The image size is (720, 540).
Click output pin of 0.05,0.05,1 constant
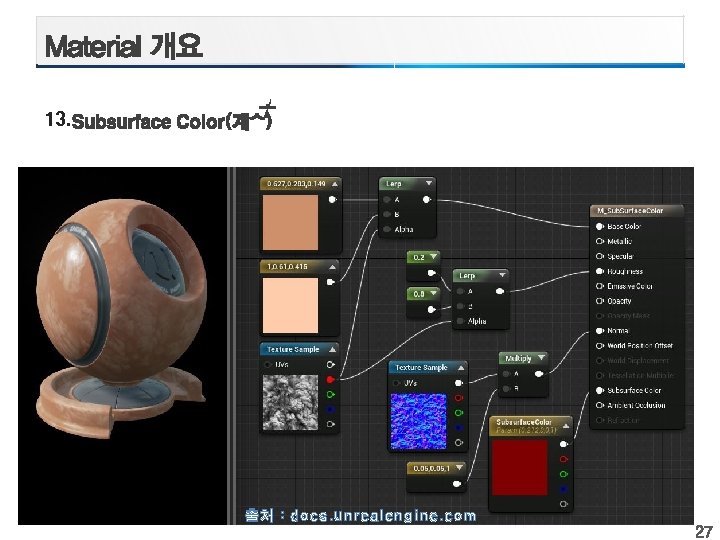[x=457, y=484]
